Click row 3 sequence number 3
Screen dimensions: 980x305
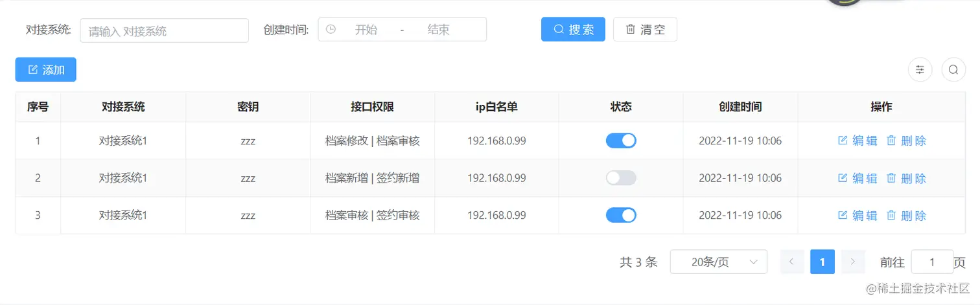click(38, 215)
